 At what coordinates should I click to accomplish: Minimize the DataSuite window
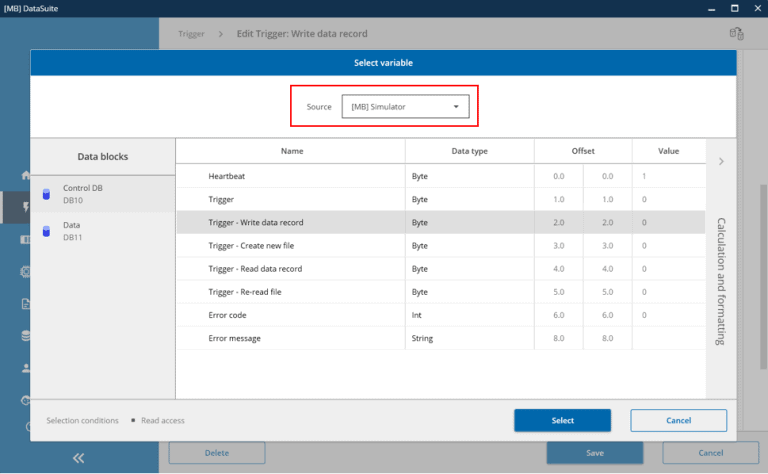[712, 8]
